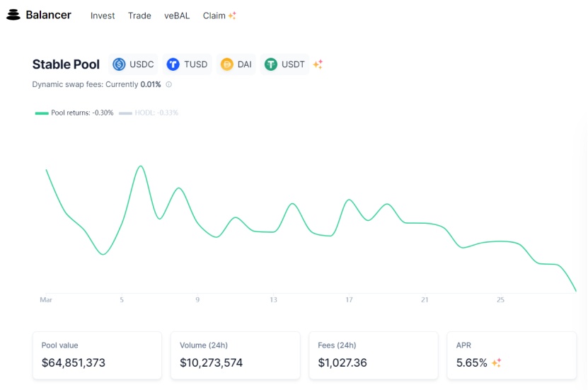
Task: Click the Balancer stacked-stones logo icon
Action: [x=13, y=15]
